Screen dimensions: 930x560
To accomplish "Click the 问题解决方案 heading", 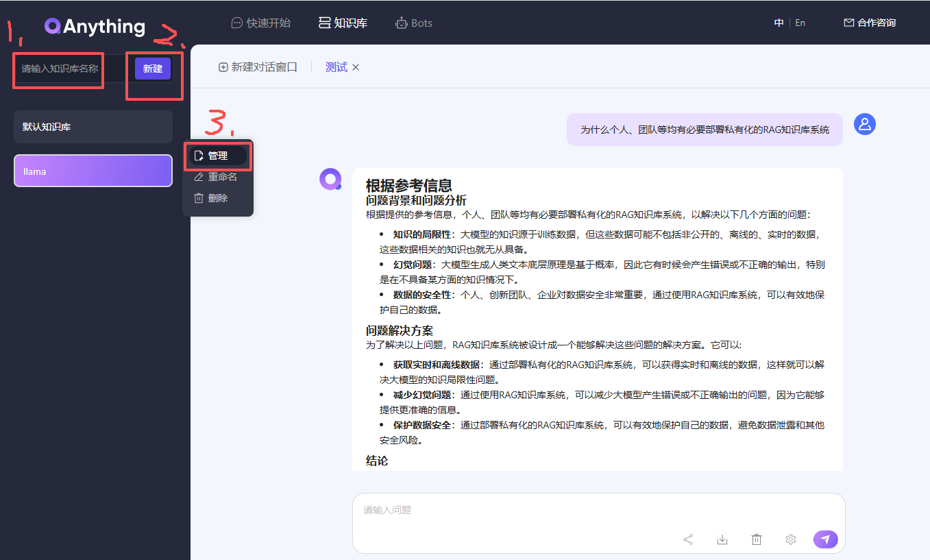I will (400, 330).
